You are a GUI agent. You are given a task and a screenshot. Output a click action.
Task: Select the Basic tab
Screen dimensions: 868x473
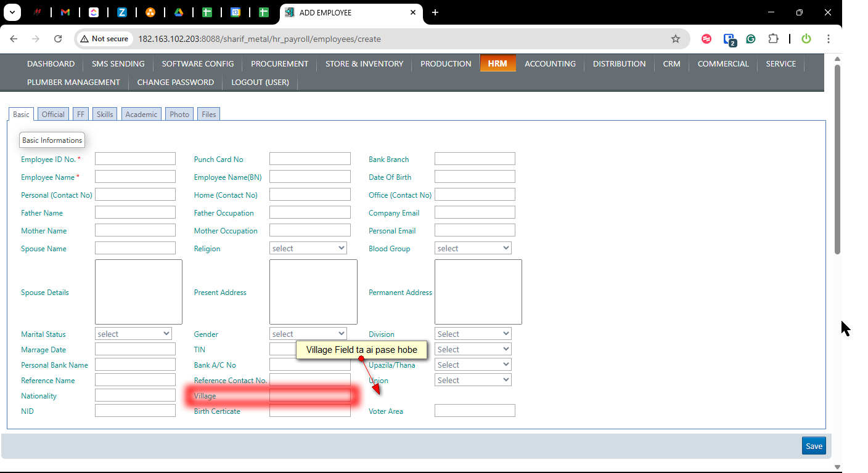(x=21, y=114)
